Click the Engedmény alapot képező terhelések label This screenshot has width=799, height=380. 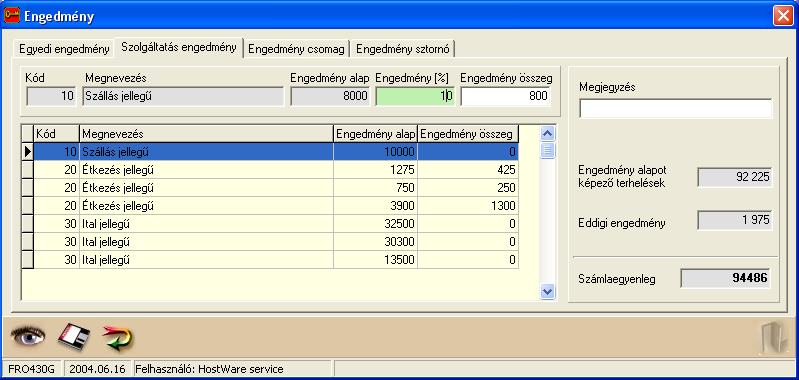coord(622,176)
